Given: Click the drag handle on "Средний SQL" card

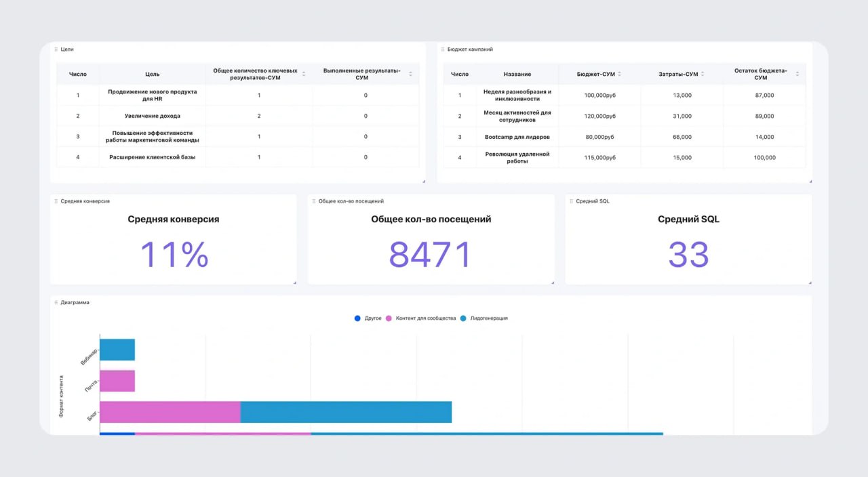Looking at the screenshot, I should pyautogui.click(x=571, y=201).
